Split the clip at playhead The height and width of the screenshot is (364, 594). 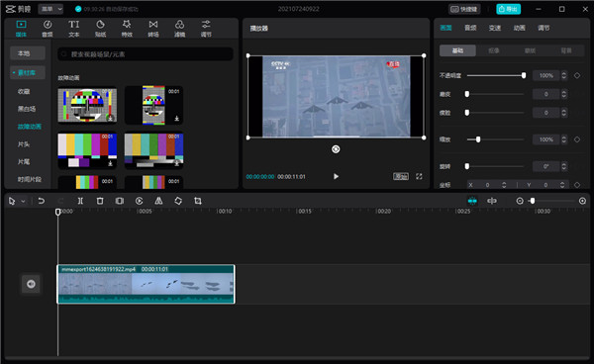click(x=80, y=201)
